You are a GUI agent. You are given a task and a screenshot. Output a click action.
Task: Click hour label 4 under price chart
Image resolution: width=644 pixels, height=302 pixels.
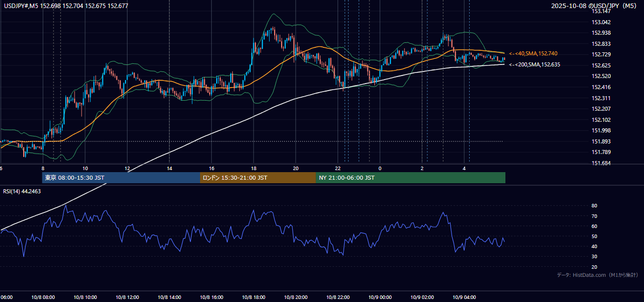point(464,168)
